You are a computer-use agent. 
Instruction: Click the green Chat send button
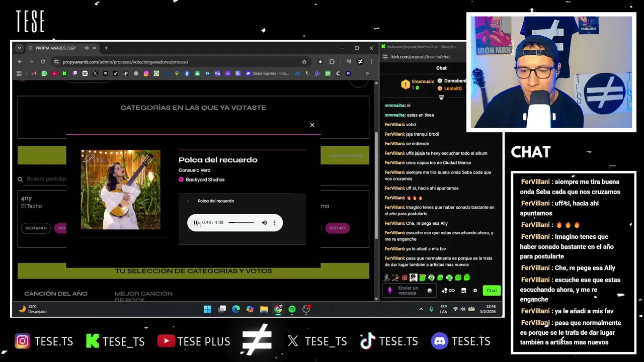[x=492, y=291]
